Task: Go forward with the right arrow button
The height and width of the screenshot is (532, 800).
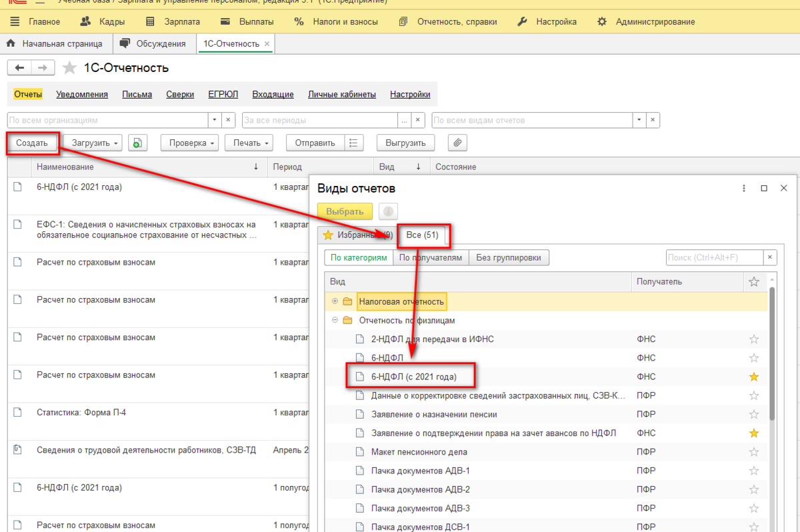Action: [x=42, y=68]
